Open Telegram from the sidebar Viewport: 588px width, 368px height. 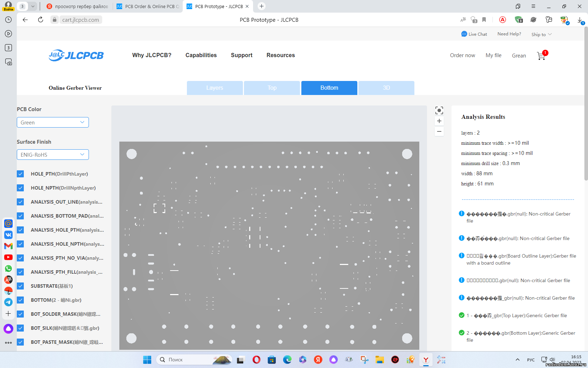8,302
